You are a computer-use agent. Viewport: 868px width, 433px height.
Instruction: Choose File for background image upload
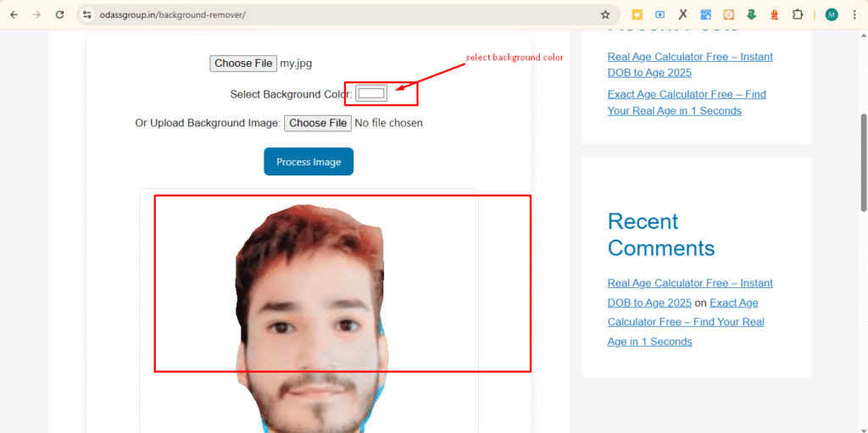click(317, 123)
